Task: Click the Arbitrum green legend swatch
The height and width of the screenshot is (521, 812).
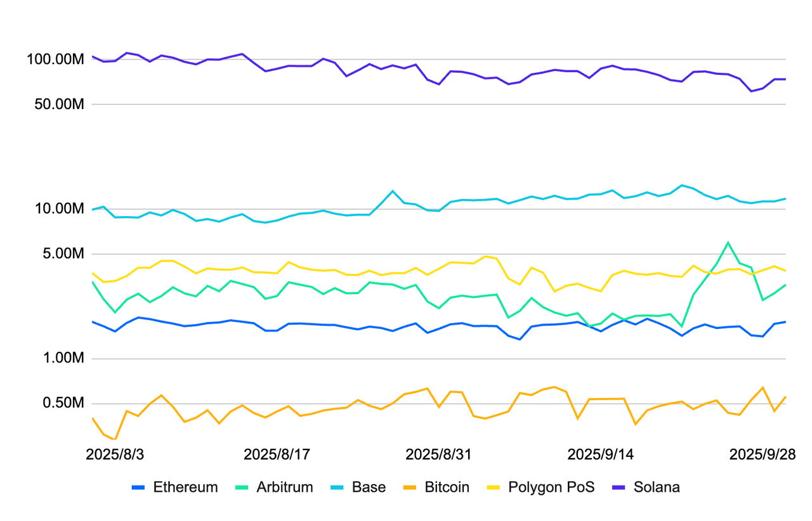Action: (243, 487)
